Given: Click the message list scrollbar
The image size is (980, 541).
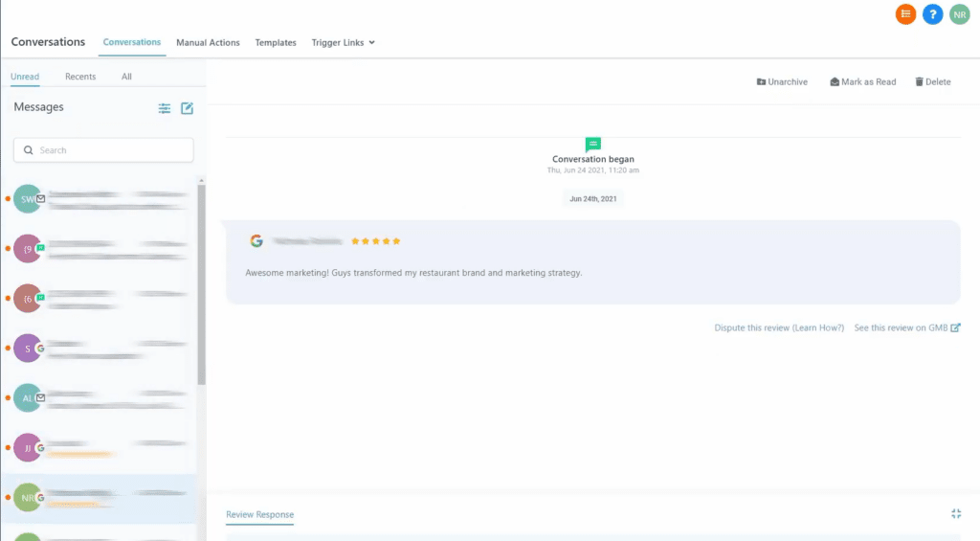Looking at the screenshot, I should 201,284.
